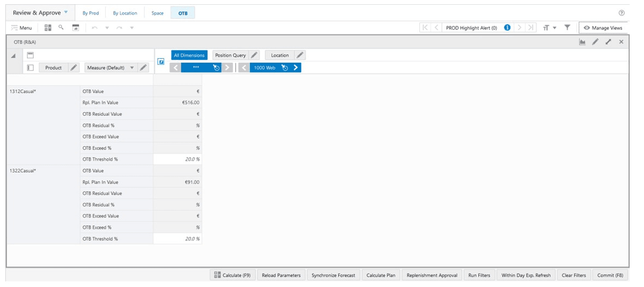Click previous arrow of *** slider
Image resolution: width=644 pixels, height=287 pixels.
tap(175, 68)
